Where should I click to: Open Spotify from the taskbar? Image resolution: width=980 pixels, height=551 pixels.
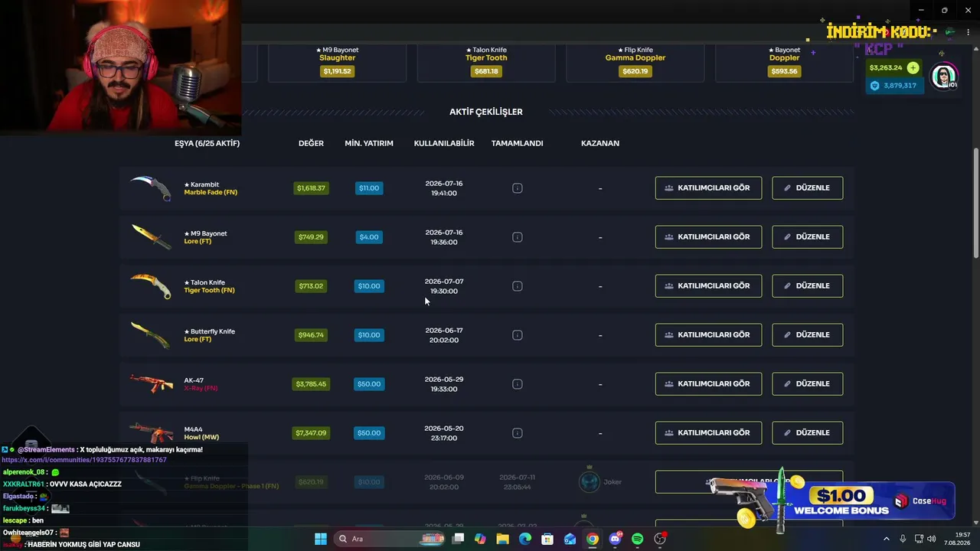[637, 539]
